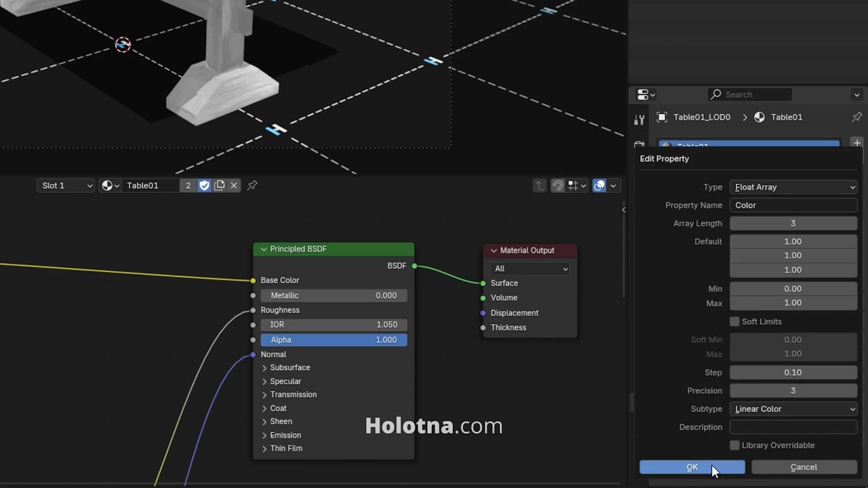Click the Properties Search field
Viewport: 868px width, 488px height.
(750, 95)
